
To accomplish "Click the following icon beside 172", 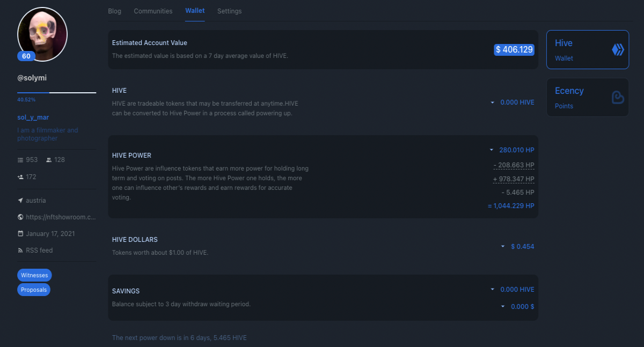I will [20, 177].
